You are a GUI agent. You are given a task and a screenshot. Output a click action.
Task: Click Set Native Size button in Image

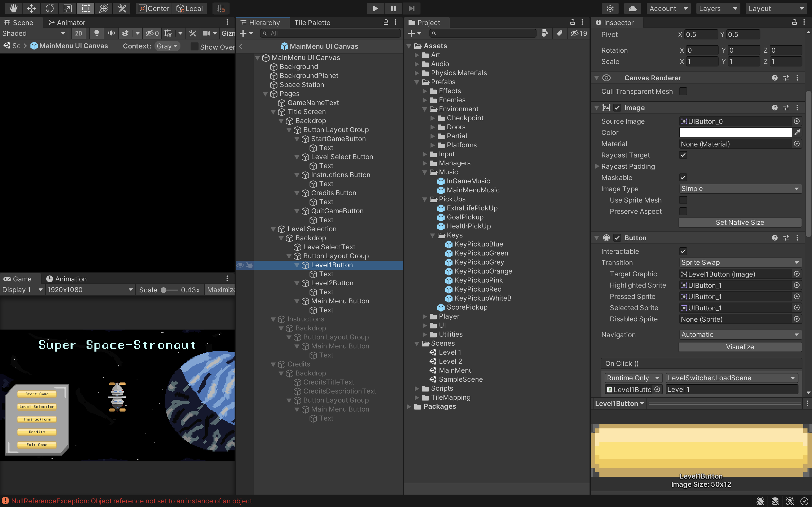[740, 222]
